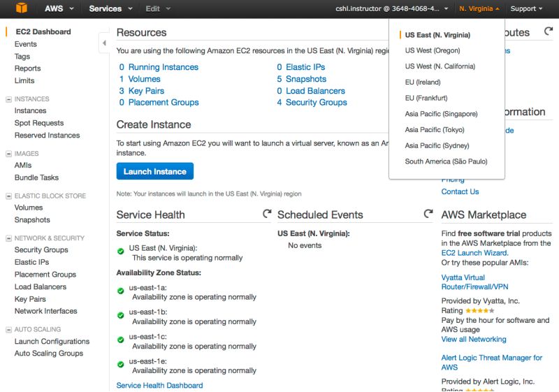Screen dimensions: 559x392
Task: Select EU (Ireland) region
Action: (x=423, y=82)
